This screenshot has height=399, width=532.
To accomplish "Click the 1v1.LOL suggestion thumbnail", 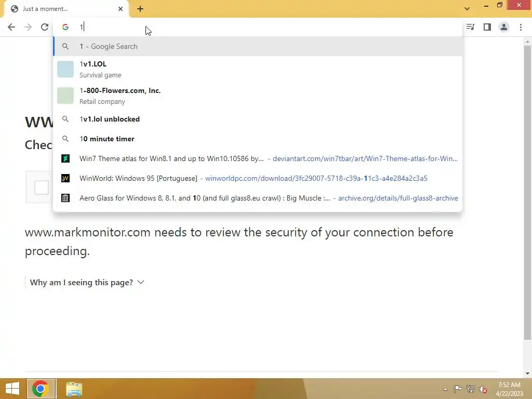I will 65,69.
